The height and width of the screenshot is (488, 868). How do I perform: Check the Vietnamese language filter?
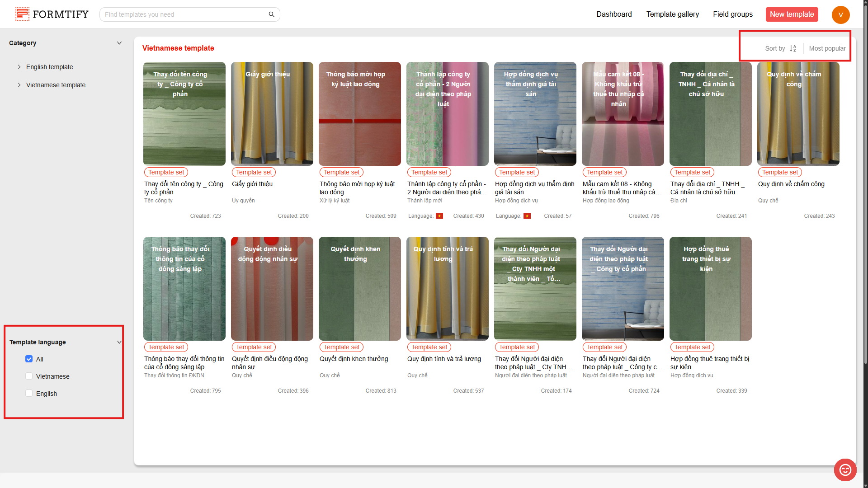click(x=29, y=376)
